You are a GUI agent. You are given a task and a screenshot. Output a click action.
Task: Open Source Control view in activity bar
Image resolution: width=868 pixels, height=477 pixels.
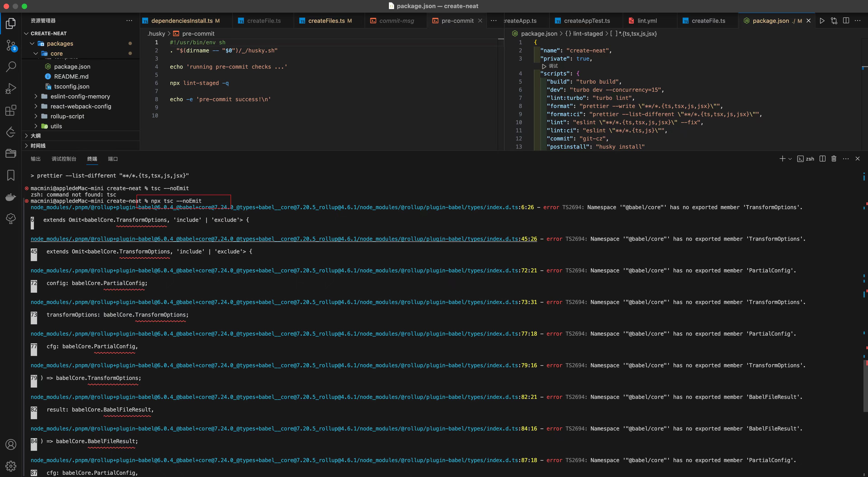(x=11, y=45)
